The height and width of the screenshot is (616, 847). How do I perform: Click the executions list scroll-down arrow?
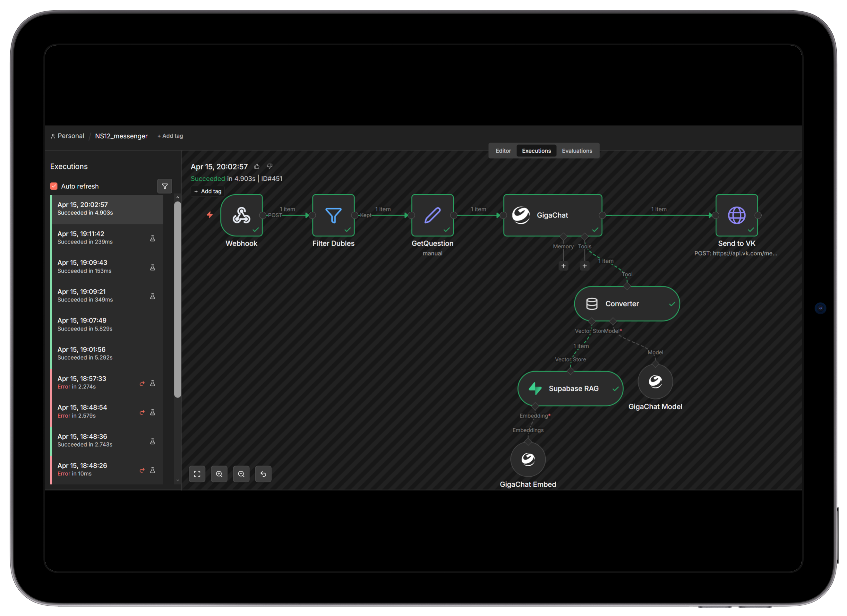[178, 481]
